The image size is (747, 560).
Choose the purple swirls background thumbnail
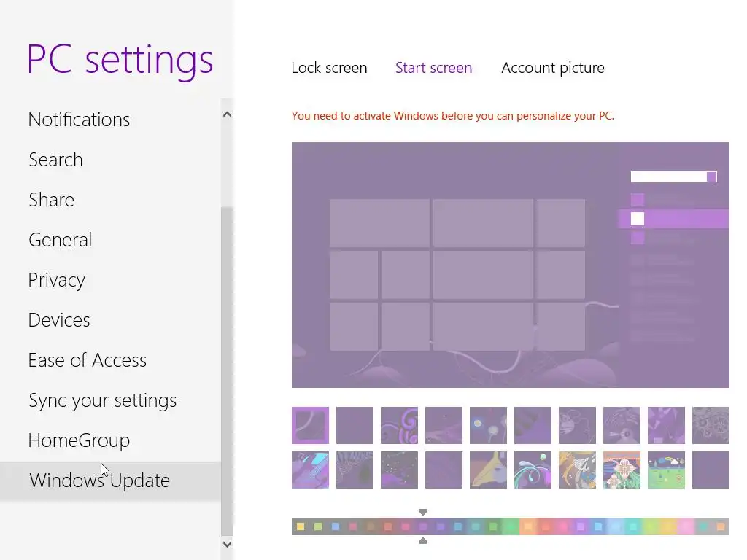click(x=399, y=425)
